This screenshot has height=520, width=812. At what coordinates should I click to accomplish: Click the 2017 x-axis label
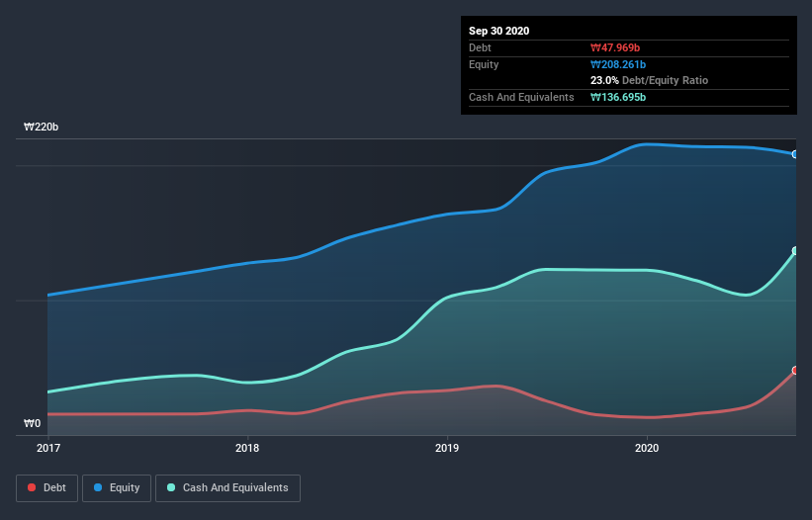coord(48,448)
